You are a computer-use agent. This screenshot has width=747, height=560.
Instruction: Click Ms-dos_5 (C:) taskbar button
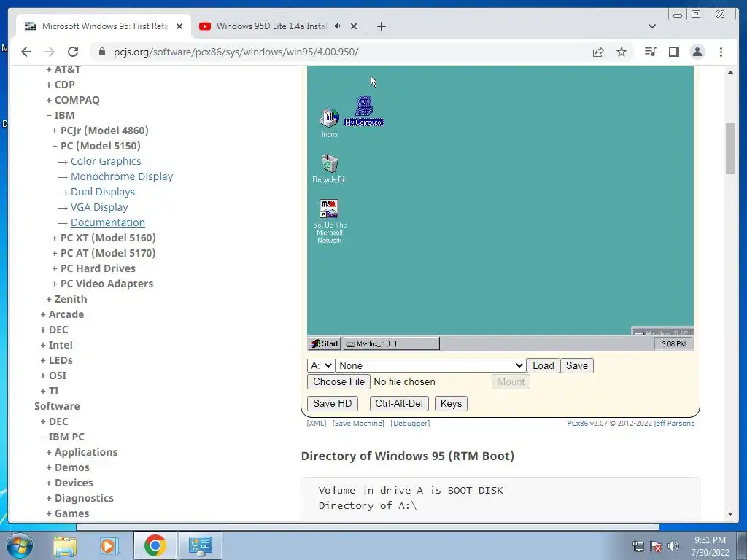click(391, 343)
